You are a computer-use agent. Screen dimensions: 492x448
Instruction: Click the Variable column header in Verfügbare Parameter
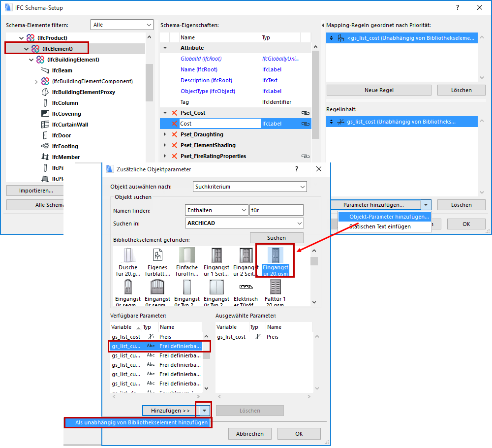[126, 327]
